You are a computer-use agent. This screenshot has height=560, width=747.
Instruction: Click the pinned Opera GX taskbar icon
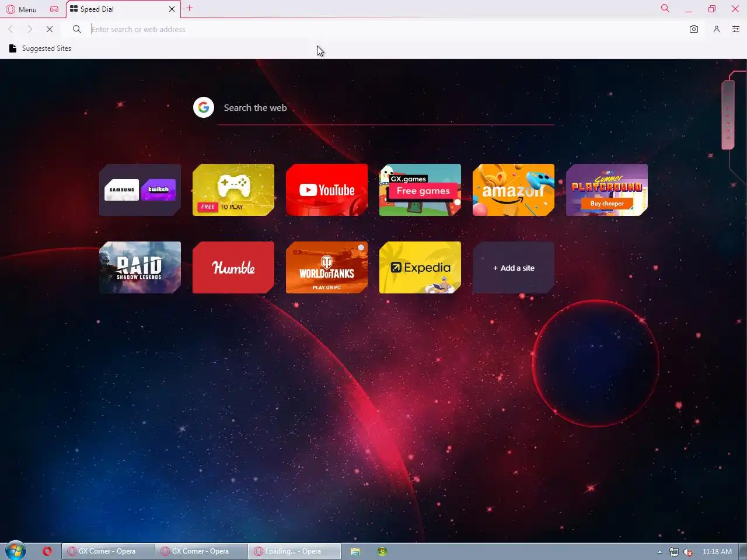click(x=47, y=551)
